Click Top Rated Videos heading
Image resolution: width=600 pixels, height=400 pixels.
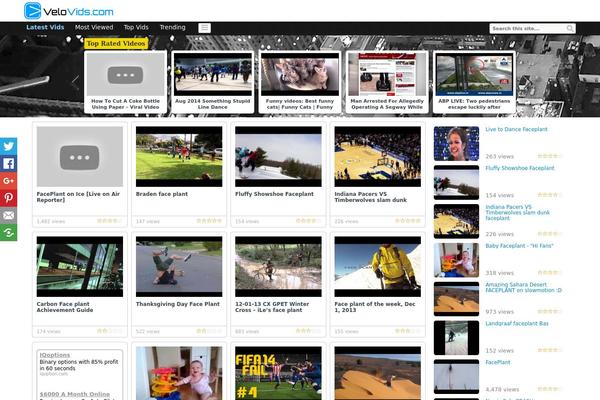[x=116, y=43]
